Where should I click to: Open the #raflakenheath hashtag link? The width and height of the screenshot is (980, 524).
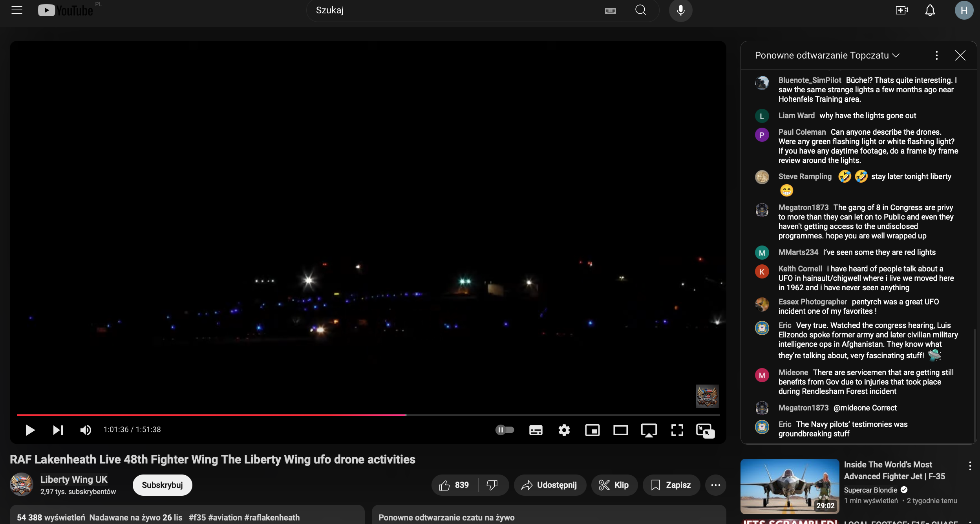point(272,517)
